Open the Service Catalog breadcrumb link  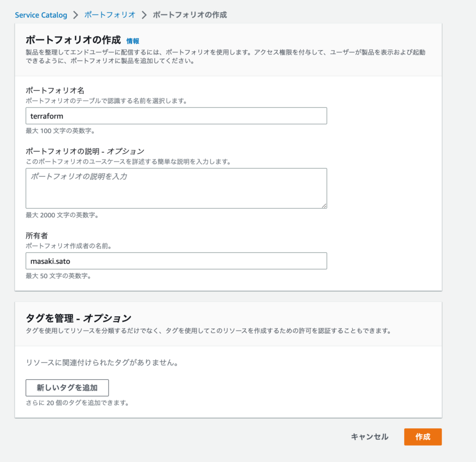(x=41, y=15)
